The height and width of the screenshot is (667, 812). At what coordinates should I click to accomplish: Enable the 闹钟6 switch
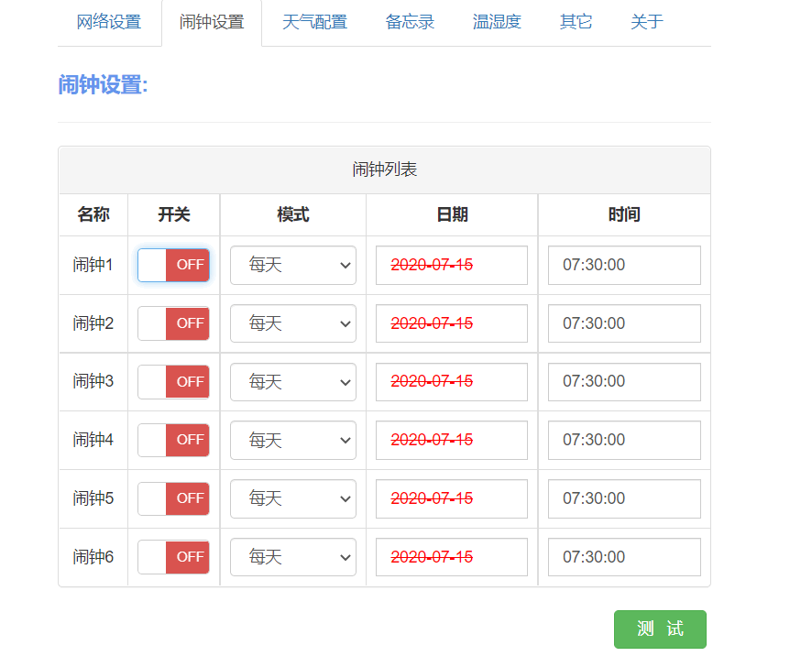coord(173,557)
